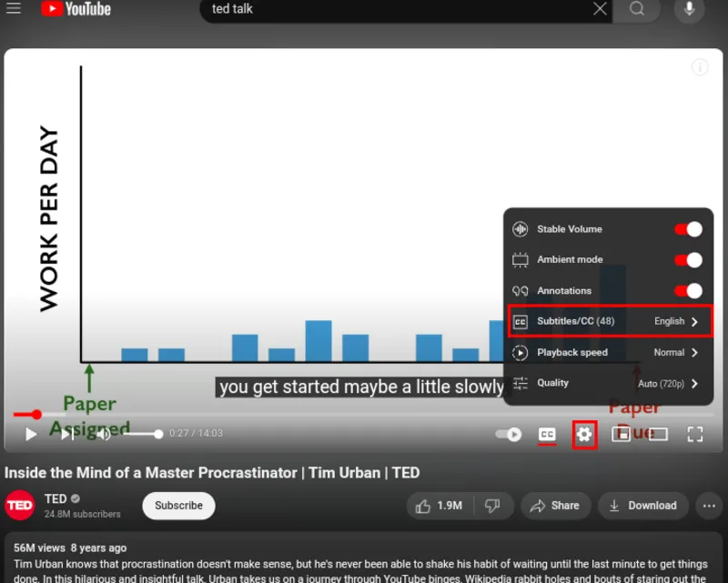This screenshot has height=583, width=728.
Task: Skip to the next video
Action: (67, 434)
